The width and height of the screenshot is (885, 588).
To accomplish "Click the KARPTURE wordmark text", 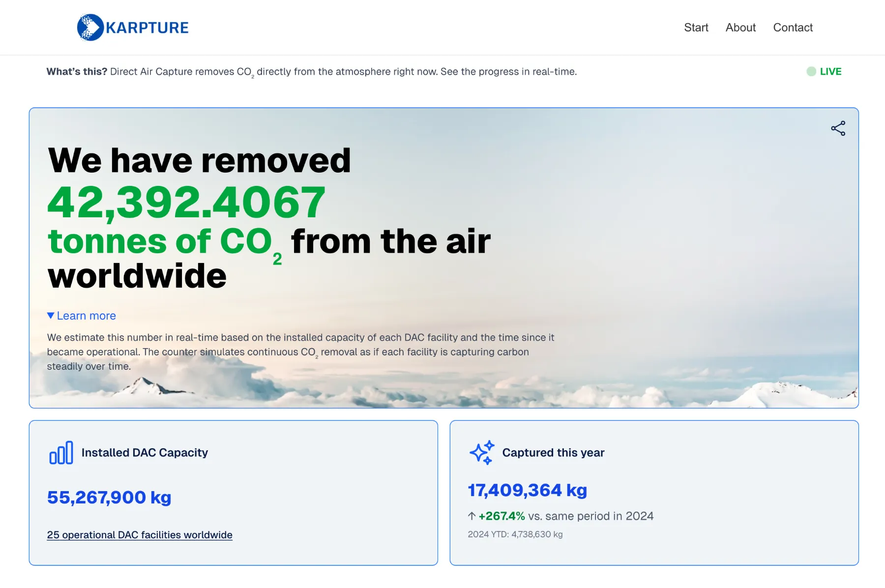I will tap(147, 28).
